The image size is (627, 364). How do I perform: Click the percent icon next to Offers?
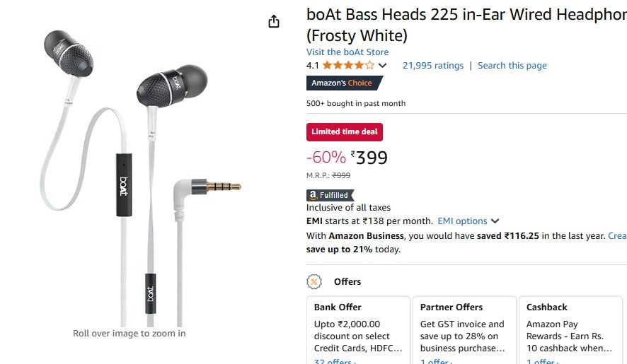pos(314,281)
